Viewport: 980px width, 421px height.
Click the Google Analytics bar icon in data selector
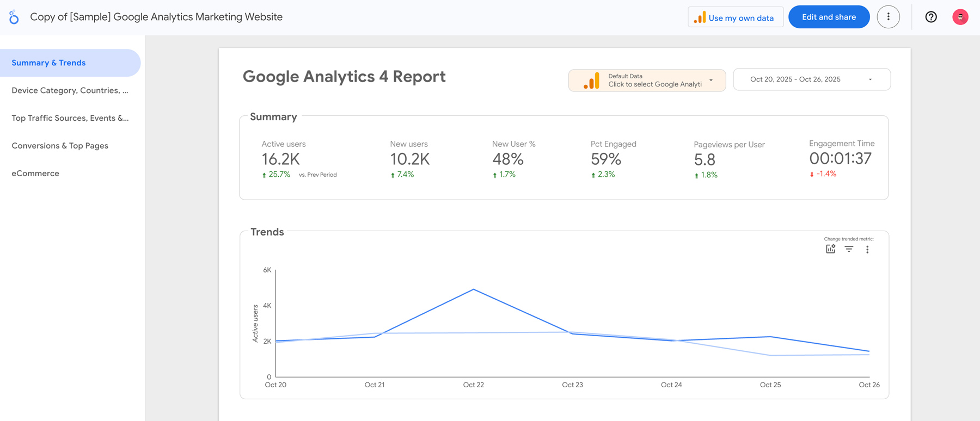tap(591, 81)
